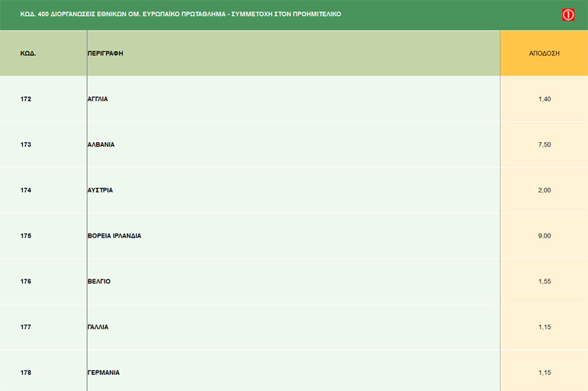Select the ΒΟΡΕΙΑ ΙΡΛΑΝΔΙΑ row label
The image size is (588, 391).
tap(115, 236)
